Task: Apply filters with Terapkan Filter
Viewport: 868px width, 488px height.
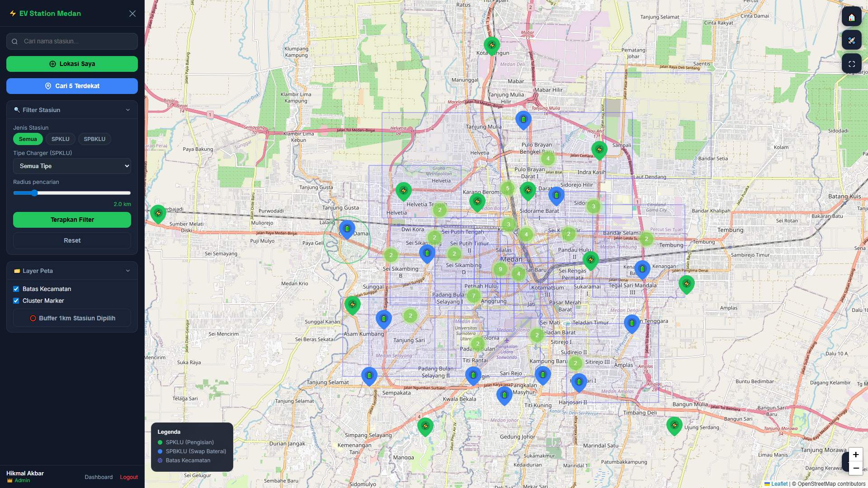Action: 72,220
